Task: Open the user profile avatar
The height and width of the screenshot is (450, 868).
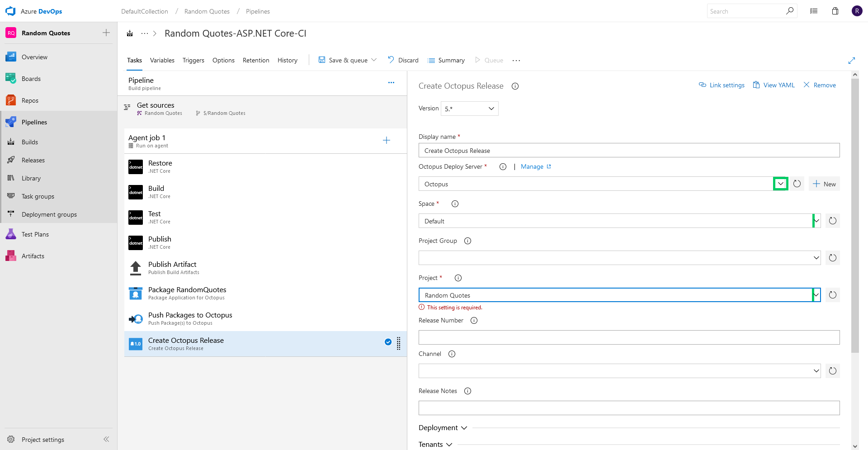Action: pos(857,11)
